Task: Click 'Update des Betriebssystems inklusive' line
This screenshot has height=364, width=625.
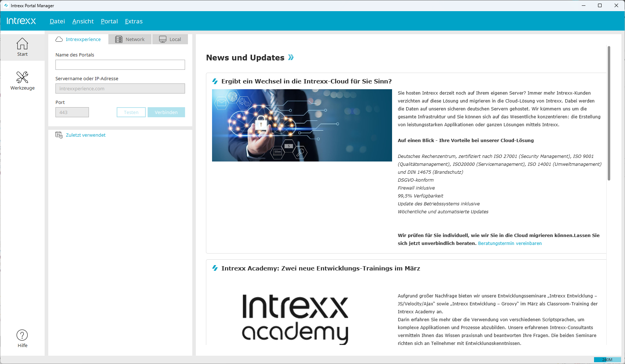Action: (x=439, y=204)
